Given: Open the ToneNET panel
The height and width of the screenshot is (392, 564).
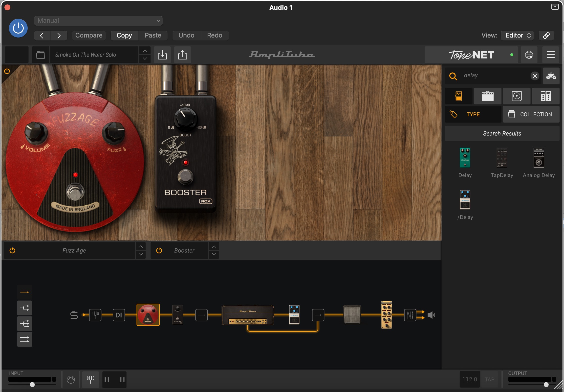Looking at the screenshot, I should 471,55.
